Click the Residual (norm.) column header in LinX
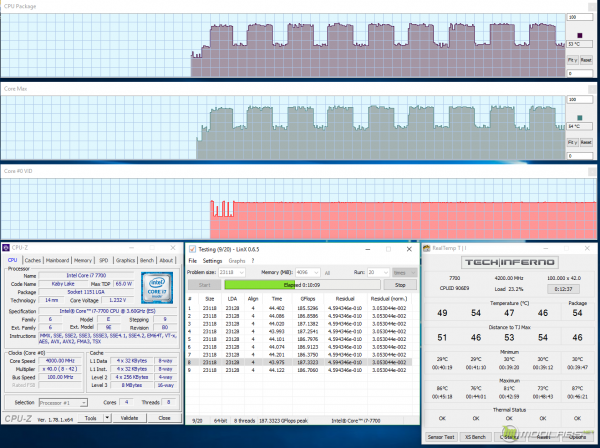The image size is (600, 448). [390, 299]
